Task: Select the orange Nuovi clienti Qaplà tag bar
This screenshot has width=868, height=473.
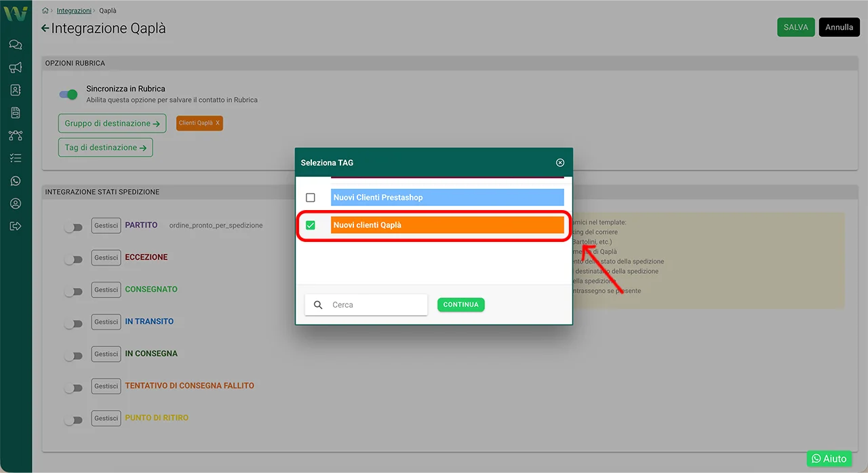Action: (x=447, y=225)
